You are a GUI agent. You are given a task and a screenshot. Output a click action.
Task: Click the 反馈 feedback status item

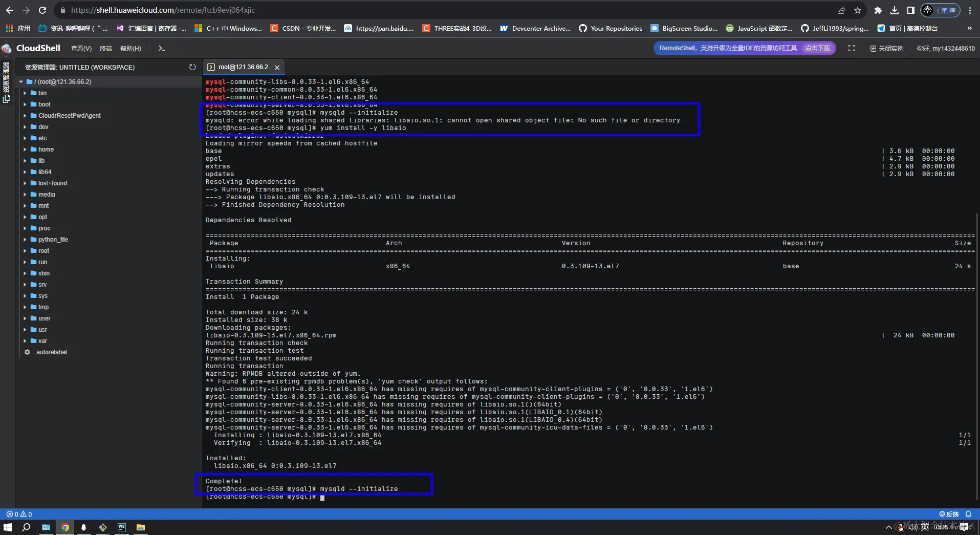point(949,514)
